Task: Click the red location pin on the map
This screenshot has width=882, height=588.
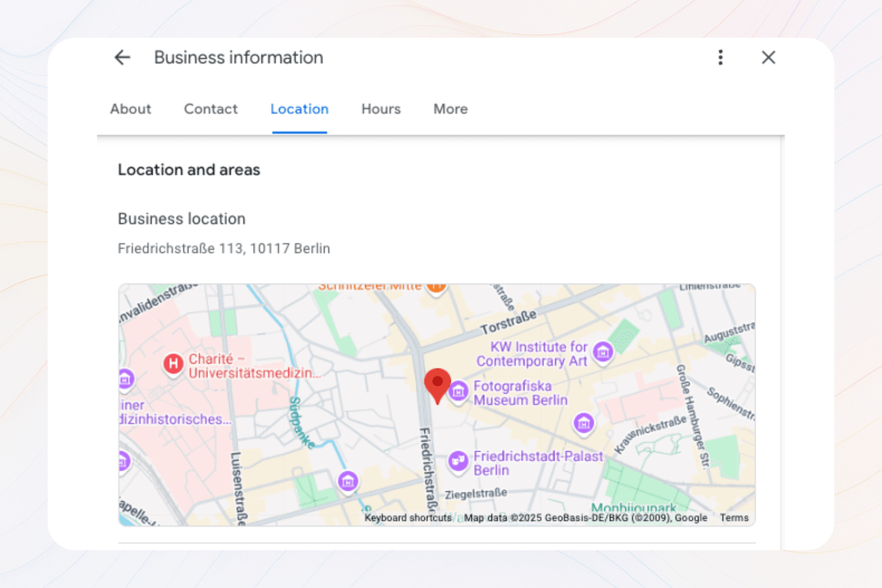Action: click(x=437, y=385)
